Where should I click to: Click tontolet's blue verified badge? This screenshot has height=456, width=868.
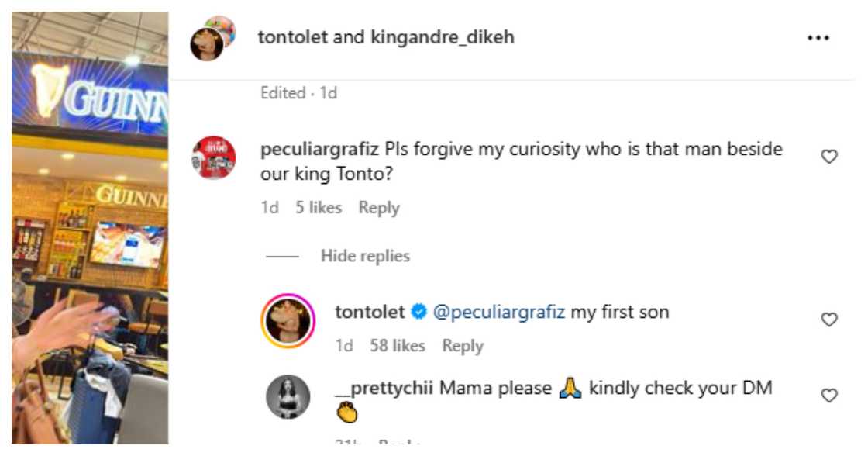[x=418, y=313]
